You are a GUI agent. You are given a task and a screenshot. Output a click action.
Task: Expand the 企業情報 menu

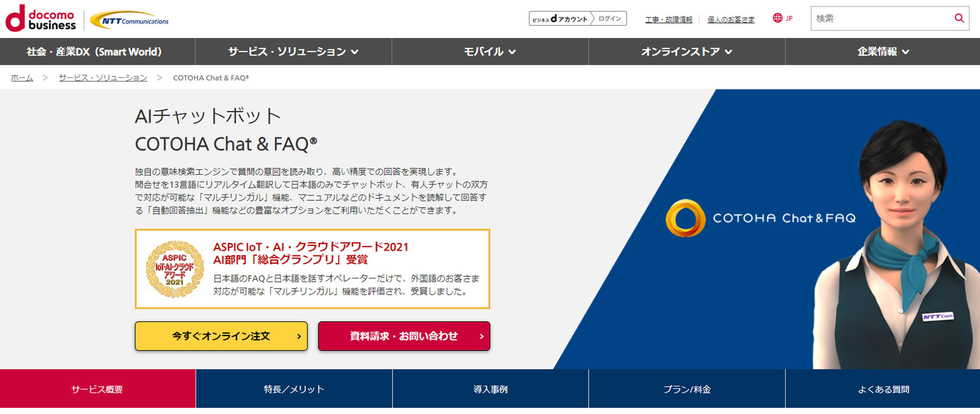coord(883,52)
